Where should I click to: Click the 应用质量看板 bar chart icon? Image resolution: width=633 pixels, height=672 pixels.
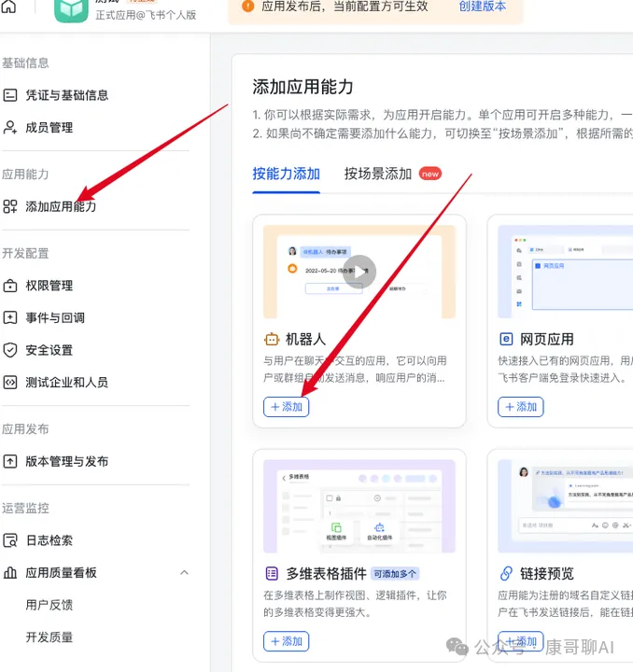tap(10, 572)
